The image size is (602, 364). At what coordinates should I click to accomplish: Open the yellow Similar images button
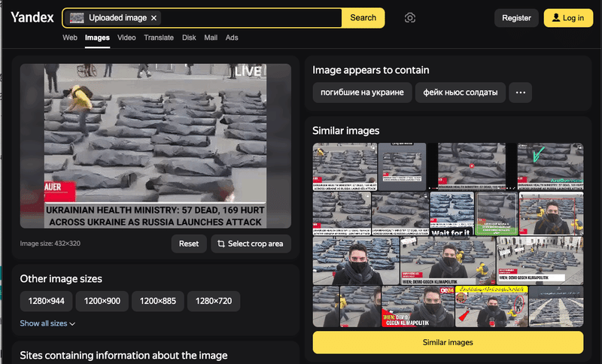point(448,342)
